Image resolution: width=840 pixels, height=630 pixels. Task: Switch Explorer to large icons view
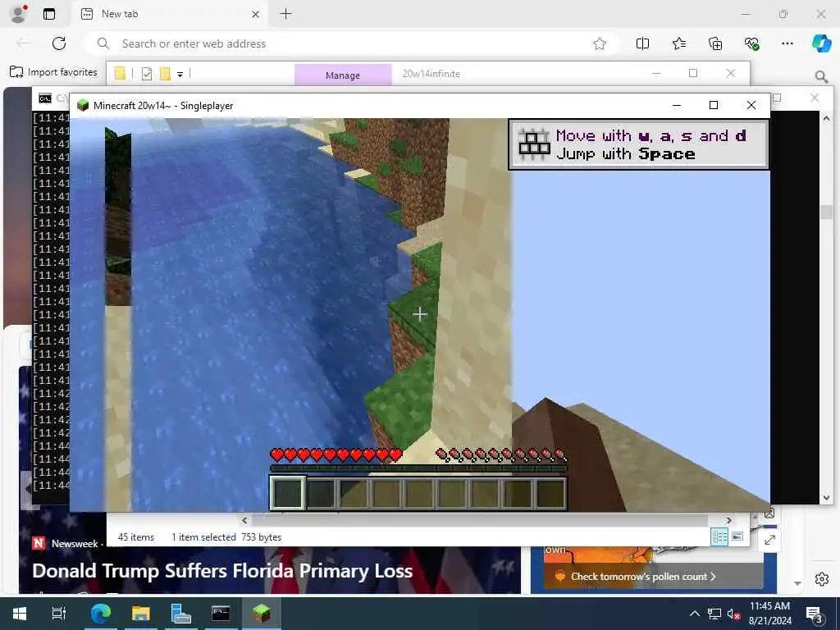737,536
